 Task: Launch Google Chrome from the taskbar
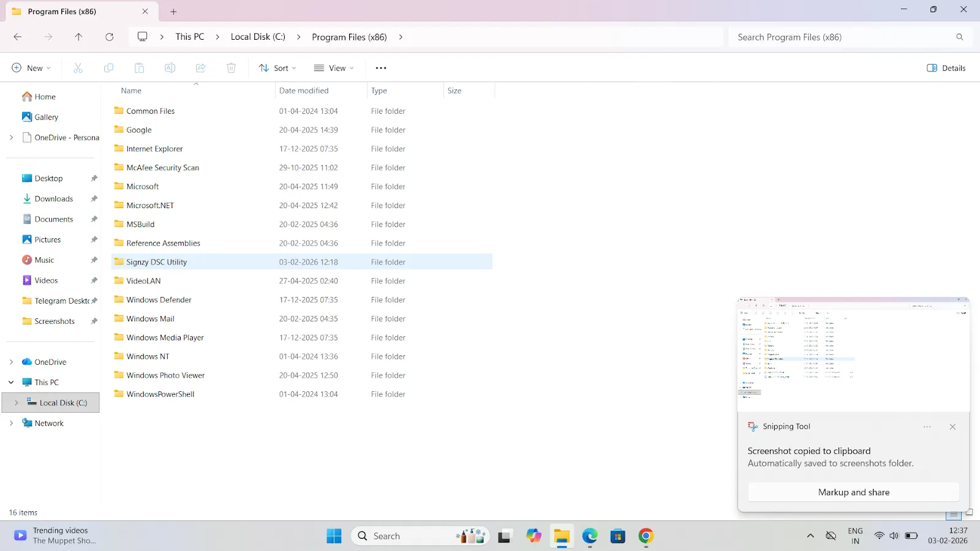coord(646,536)
